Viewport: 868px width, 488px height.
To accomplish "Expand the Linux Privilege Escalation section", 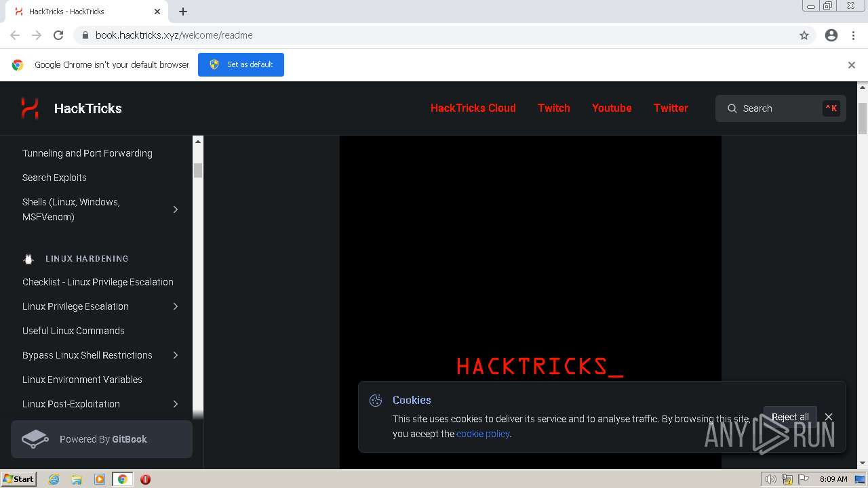I will pos(176,306).
